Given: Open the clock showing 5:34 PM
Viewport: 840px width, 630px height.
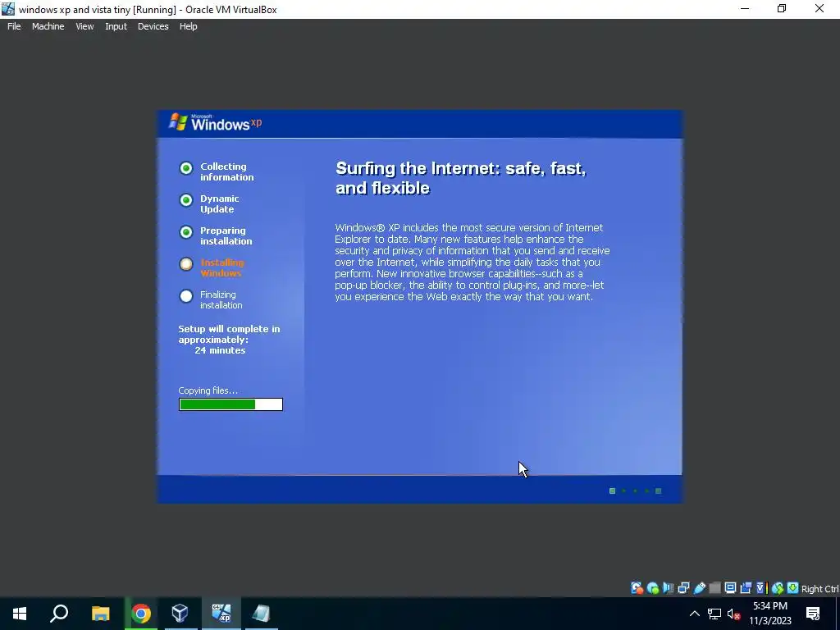Looking at the screenshot, I should click(x=769, y=614).
